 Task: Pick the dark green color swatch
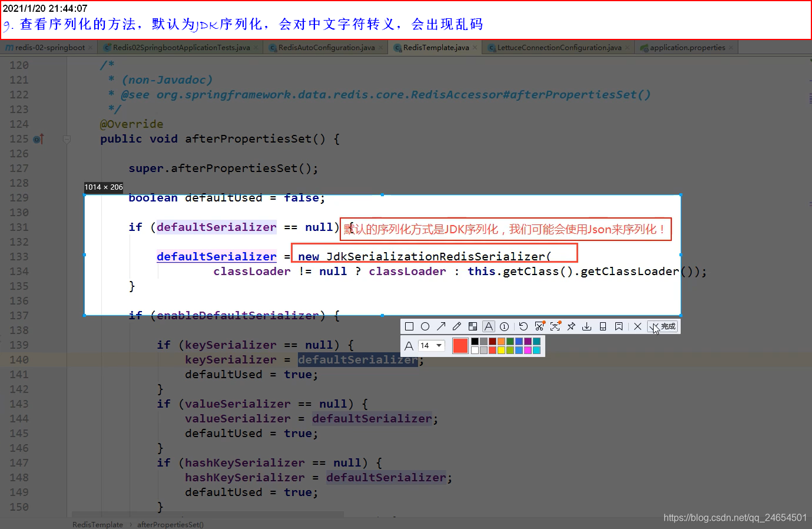click(510, 342)
